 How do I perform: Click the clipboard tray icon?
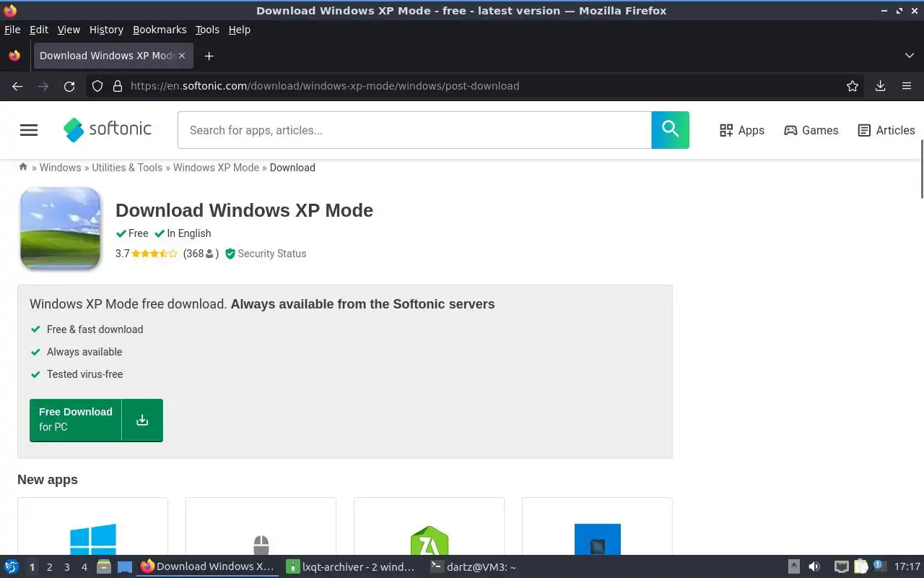(860, 567)
